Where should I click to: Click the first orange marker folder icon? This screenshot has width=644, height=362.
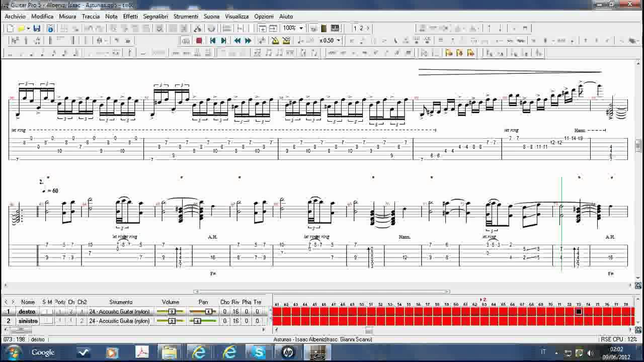tap(449, 53)
